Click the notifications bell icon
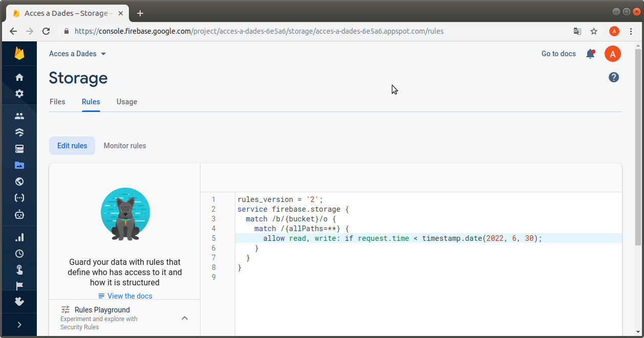644x338 pixels. click(x=590, y=54)
